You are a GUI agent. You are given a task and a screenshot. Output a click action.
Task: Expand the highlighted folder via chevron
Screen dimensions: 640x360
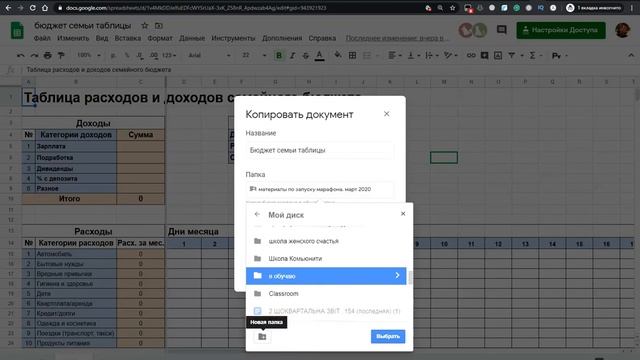[397, 276]
